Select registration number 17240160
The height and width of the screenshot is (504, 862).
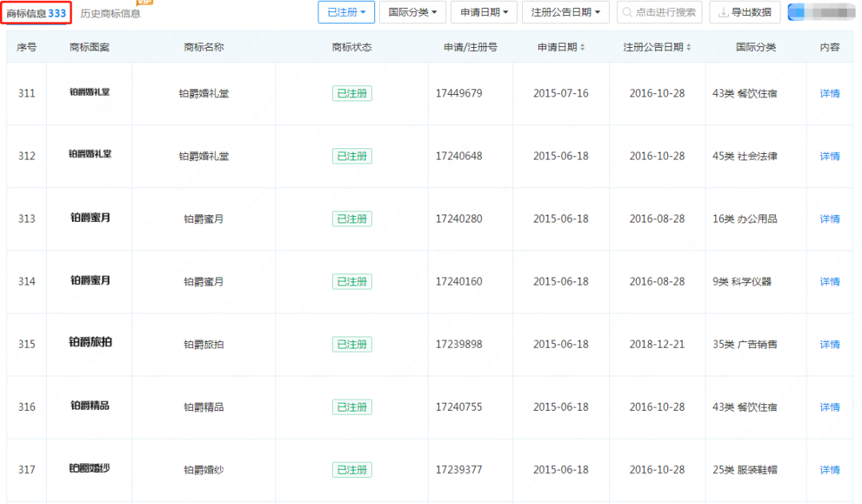point(459,281)
